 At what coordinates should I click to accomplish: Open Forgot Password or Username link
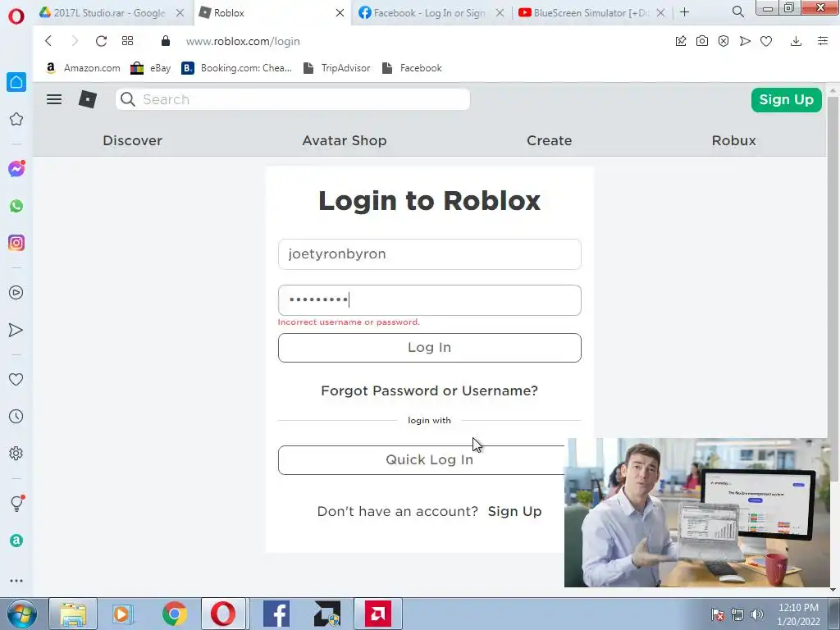[429, 390]
